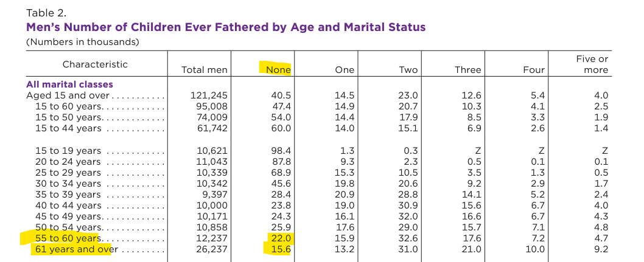Select the Four column header
Screen dimensions: 644x262
[x=535, y=70]
